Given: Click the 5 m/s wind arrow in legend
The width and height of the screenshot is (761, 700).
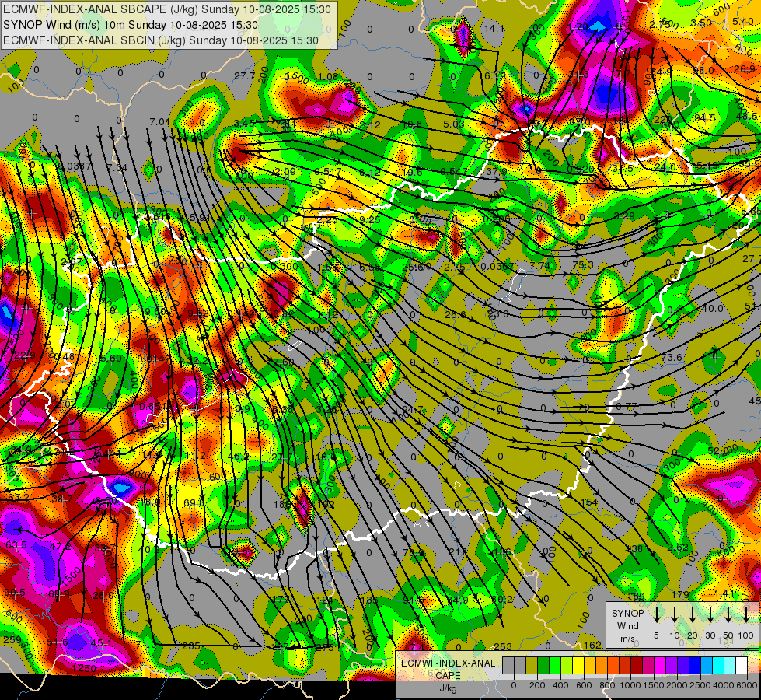Looking at the screenshot, I should point(656,614).
